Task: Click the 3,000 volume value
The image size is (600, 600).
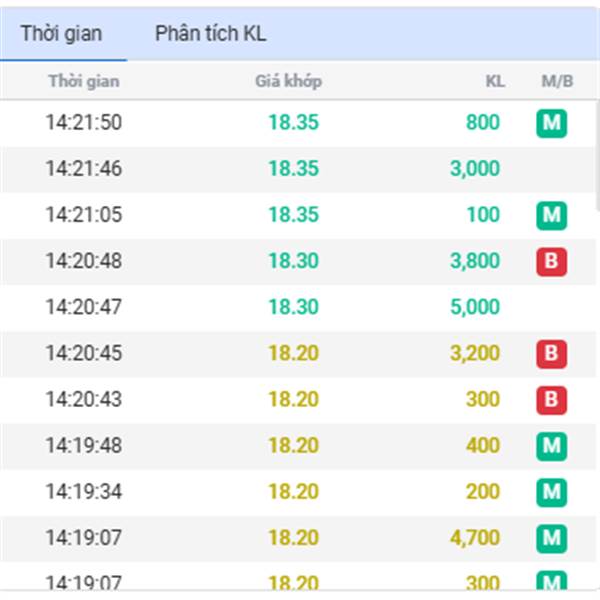Action: click(x=475, y=169)
